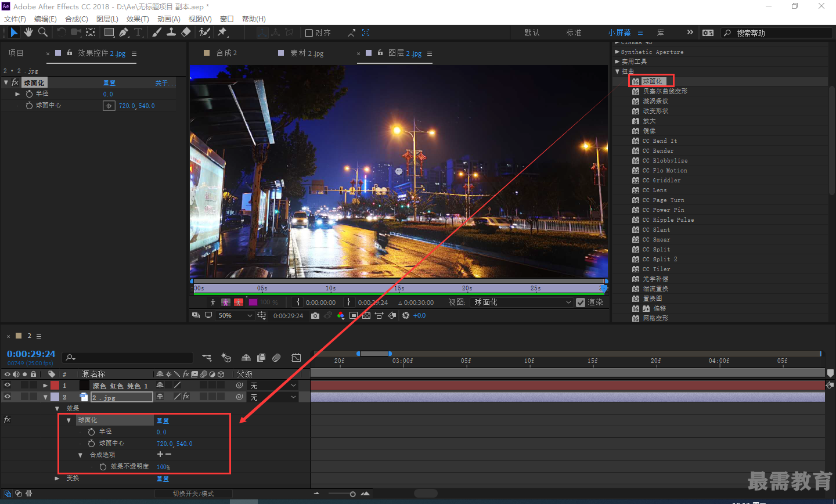Click the 球面中心 crosshair point picker

click(109, 106)
